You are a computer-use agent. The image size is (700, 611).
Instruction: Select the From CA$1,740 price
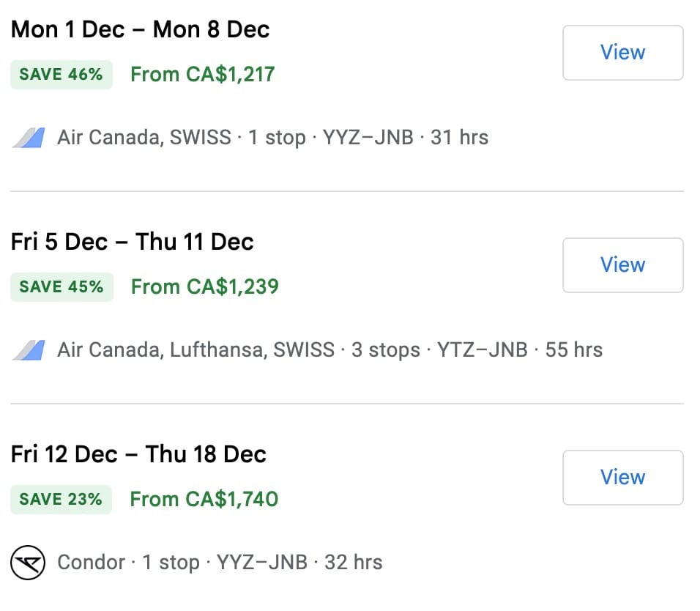(x=204, y=500)
